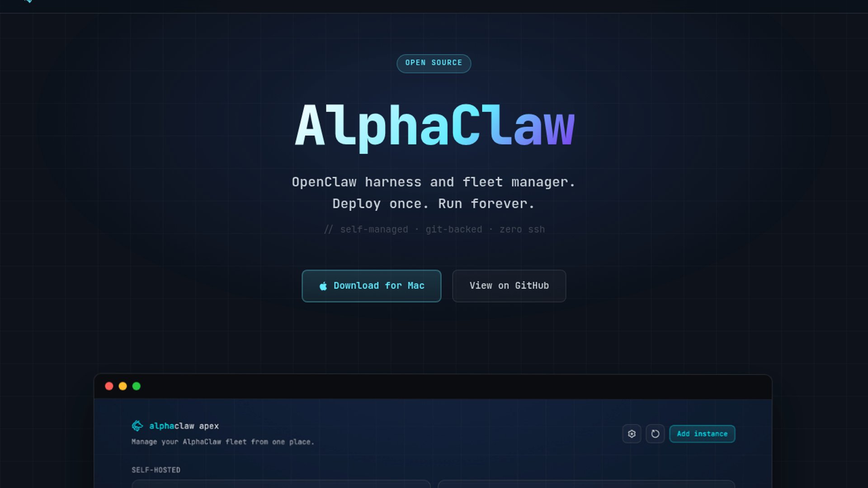Click Download for Mac button
Screen dimensions: 868x488
371,286
